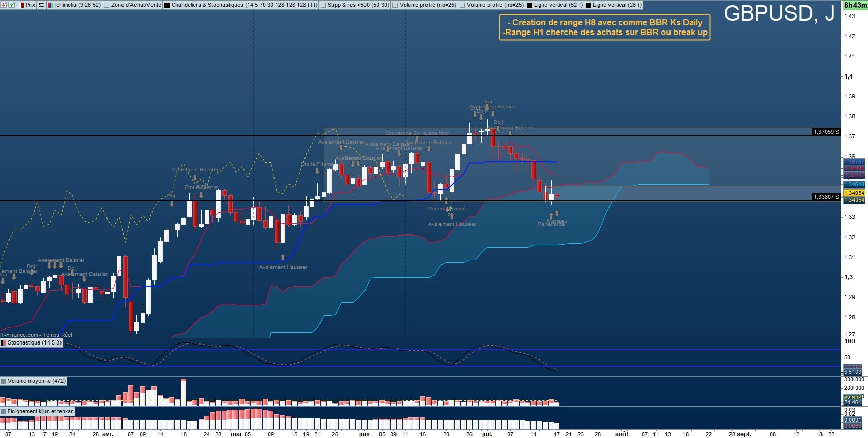Screen dimensions: 868x438
Task: Open the Ichimoku (9 26 52) indicator settings
Action: pos(74,5)
